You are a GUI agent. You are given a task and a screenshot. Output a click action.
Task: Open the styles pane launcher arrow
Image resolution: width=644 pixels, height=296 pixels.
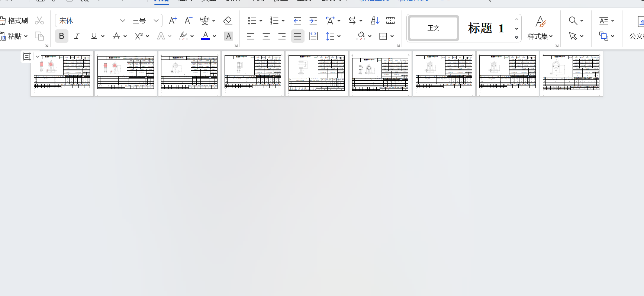coord(557,46)
